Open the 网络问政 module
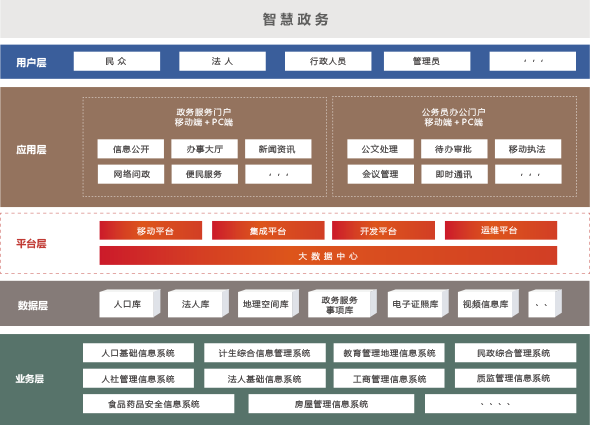590x425 pixels. pyautogui.click(x=131, y=174)
